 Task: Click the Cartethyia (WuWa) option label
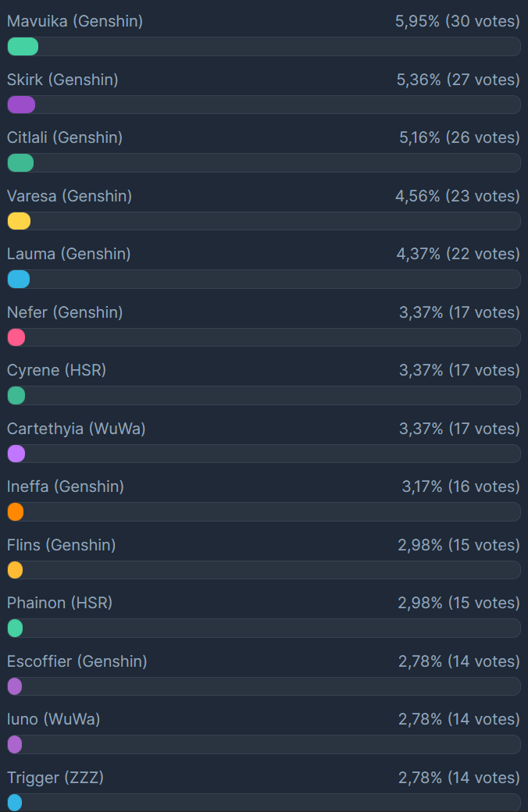[x=77, y=429]
